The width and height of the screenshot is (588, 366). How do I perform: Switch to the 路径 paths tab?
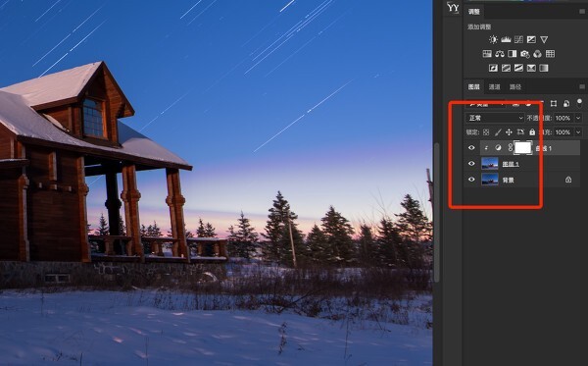point(515,87)
